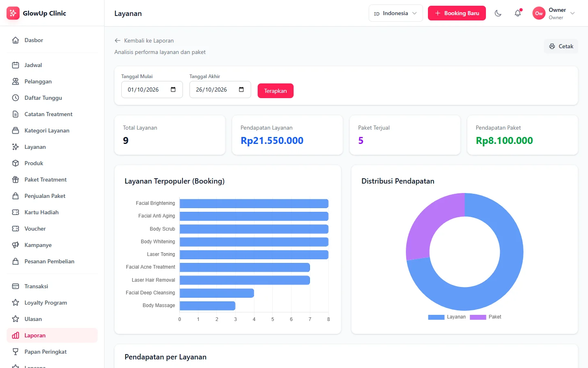Click the Paket Terjual card label

(374, 128)
